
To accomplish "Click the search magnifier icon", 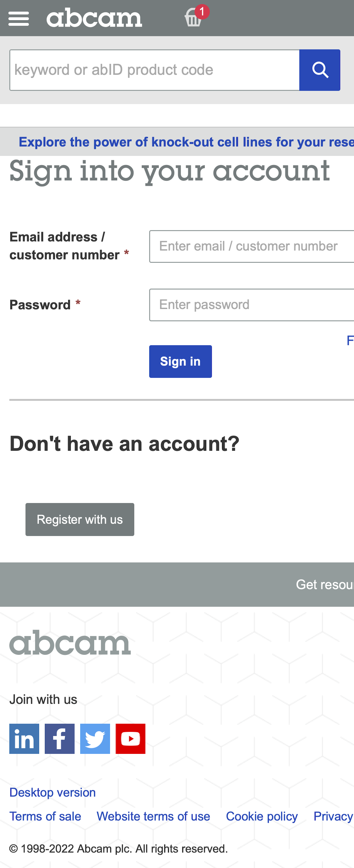I will (x=320, y=70).
